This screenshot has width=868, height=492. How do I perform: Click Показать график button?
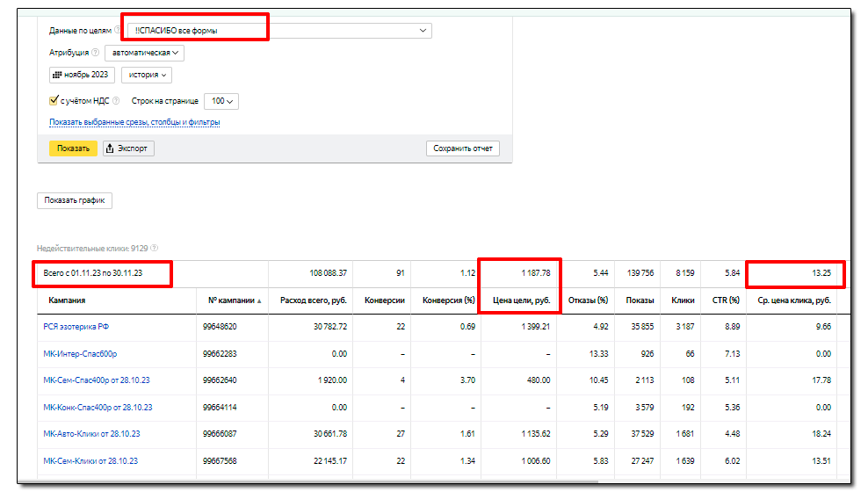click(x=75, y=200)
